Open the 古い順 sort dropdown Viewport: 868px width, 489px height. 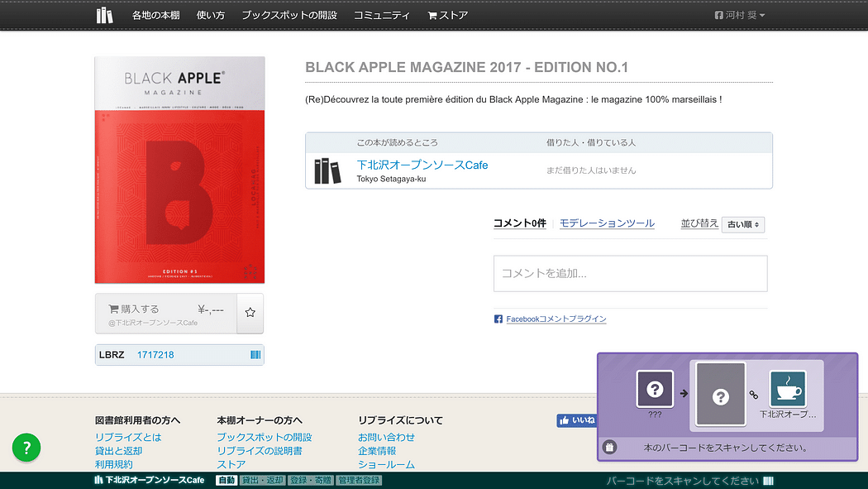pos(743,224)
